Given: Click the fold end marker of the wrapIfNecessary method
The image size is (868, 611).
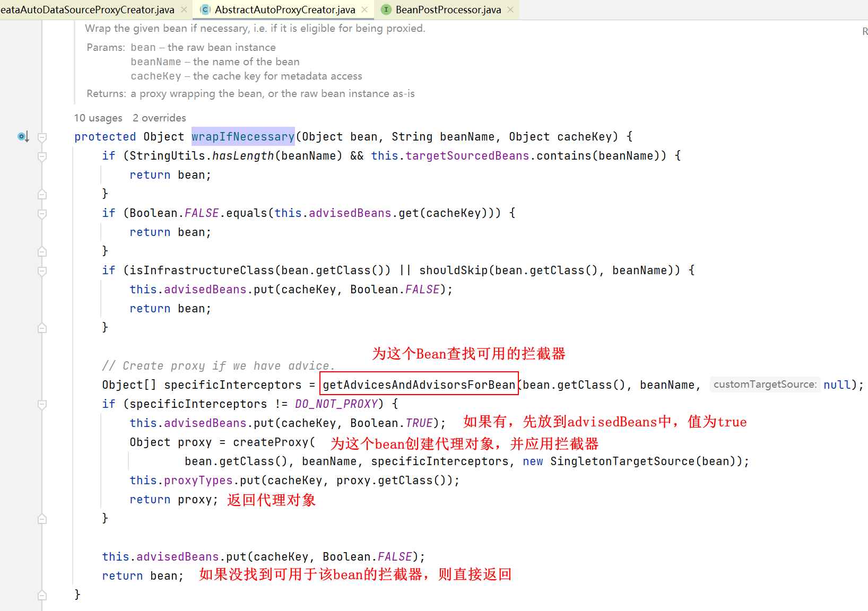Looking at the screenshot, I should pos(42,595).
